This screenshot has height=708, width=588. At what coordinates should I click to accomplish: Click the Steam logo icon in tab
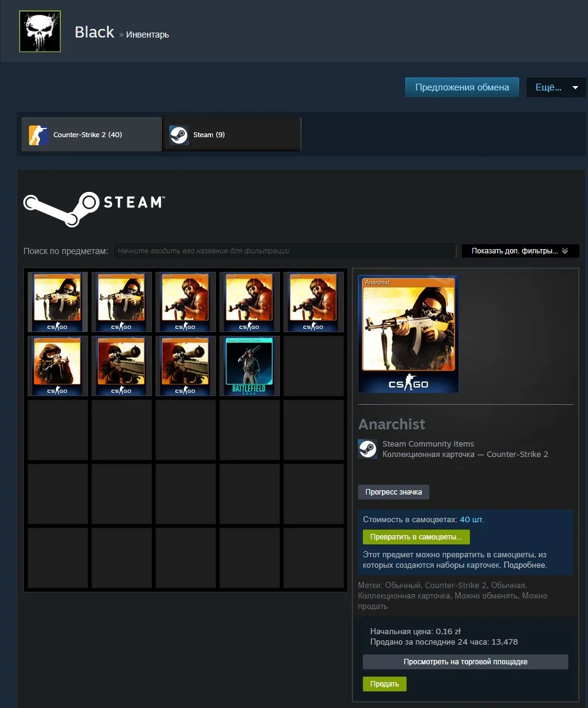tap(179, 135)
